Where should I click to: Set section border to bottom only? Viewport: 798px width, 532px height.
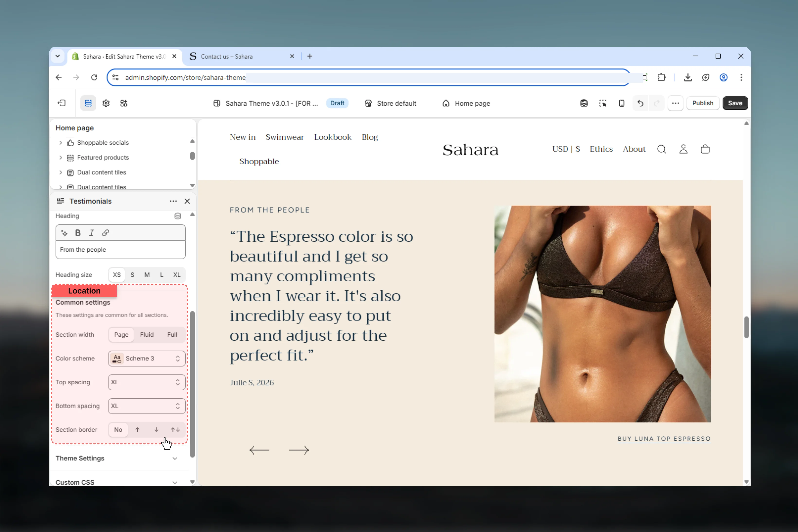(156, 430)
